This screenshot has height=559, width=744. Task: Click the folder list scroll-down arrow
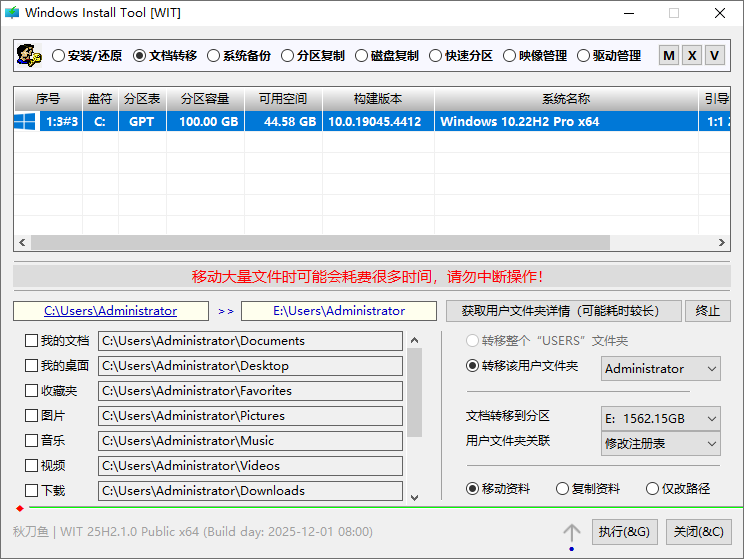coord(415,498)
